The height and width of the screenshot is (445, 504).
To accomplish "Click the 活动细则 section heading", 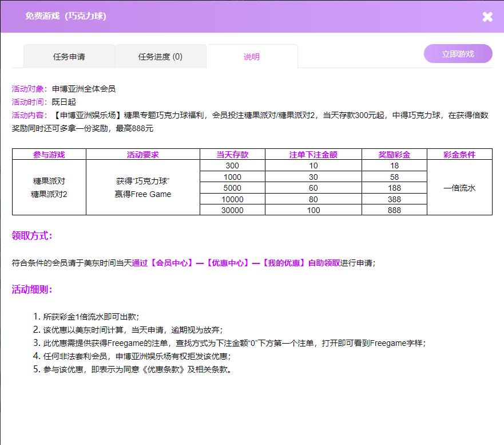I will (32, 289).
